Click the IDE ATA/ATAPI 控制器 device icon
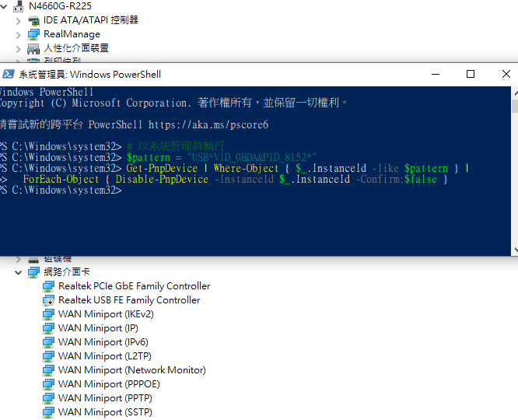Image resolution: width=518 pixels, height=420 pixels. click(x=33, y=20)
